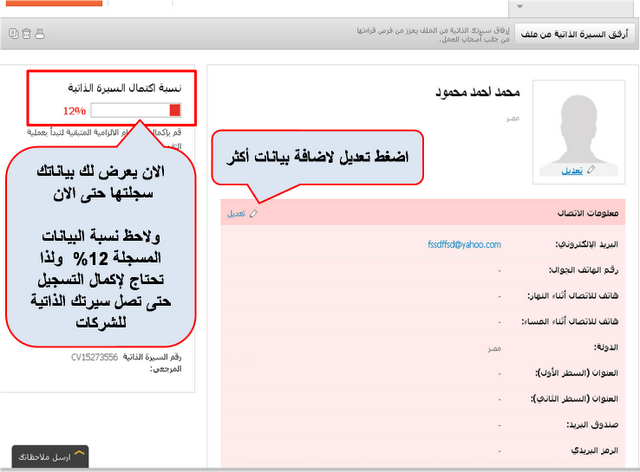
Task: Click الدولة field label
Action: tap(606, 347)
